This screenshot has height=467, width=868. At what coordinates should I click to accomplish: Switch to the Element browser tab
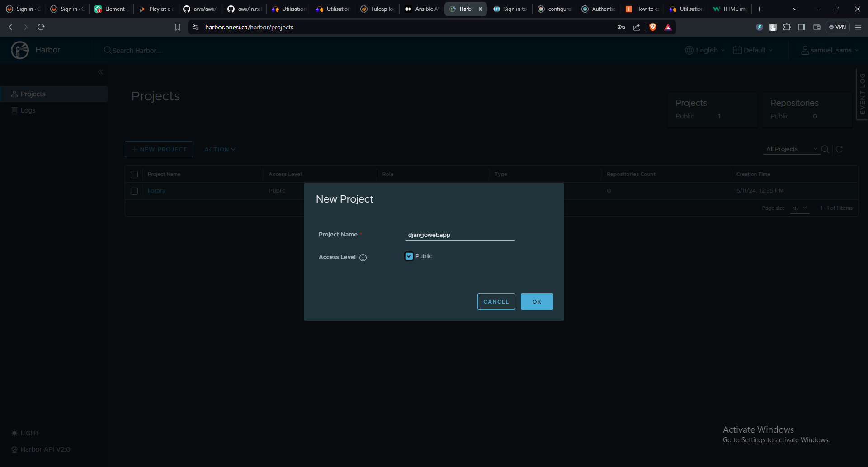112,9
